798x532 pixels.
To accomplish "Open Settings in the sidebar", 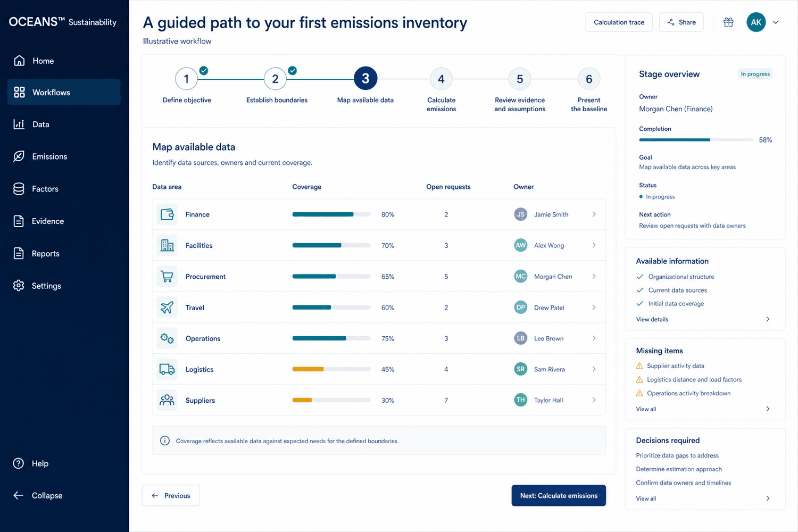I will [x=64, y=286].
